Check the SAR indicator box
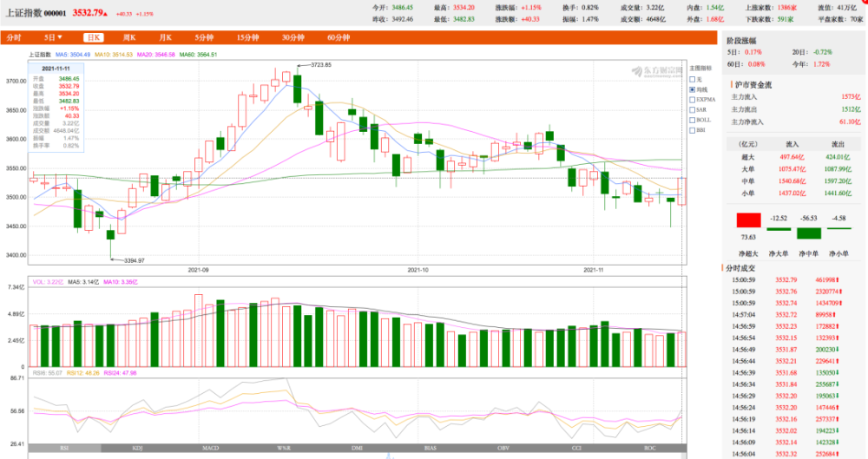 (692, 109)
